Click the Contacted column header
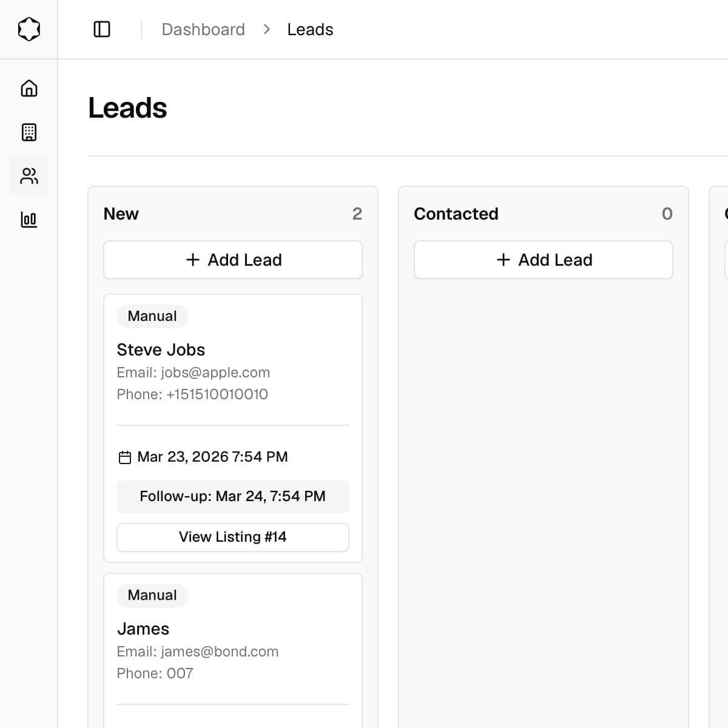 pyautogui.click(x=456, y=214)
